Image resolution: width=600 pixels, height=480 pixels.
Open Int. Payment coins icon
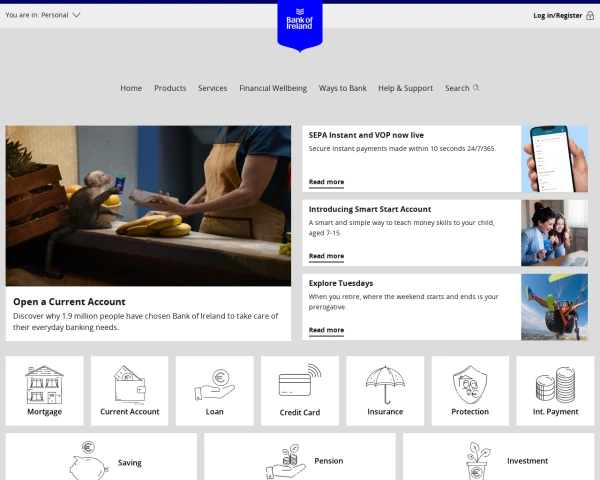tap(555, 384)
